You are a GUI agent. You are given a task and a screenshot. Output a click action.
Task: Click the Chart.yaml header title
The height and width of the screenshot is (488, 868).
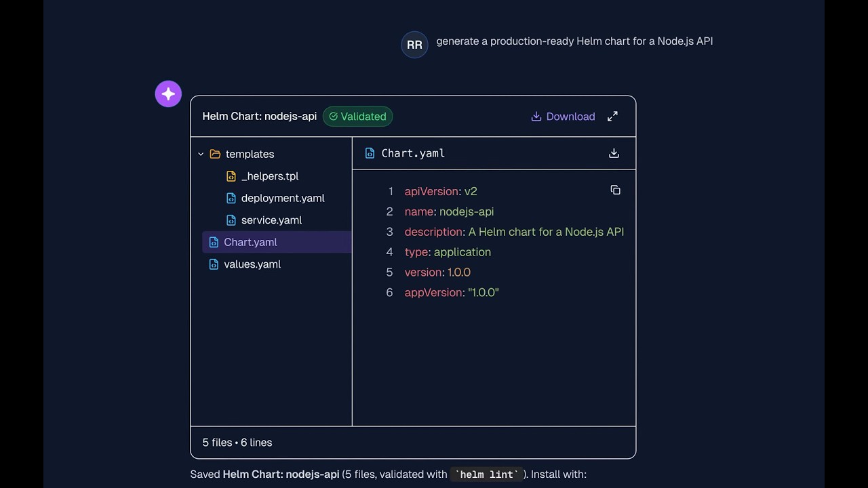[413, 153]
